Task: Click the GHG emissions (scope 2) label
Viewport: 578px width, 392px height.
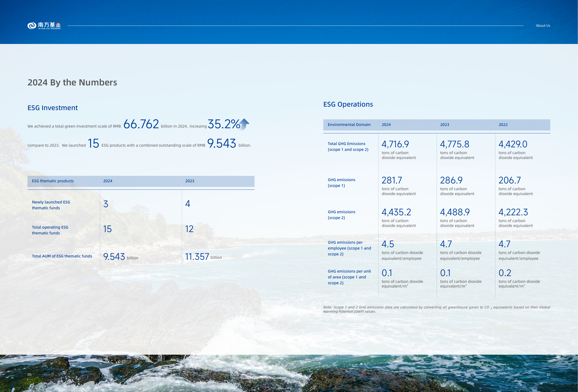Action: pyautogui.click(x=341, y=215)
